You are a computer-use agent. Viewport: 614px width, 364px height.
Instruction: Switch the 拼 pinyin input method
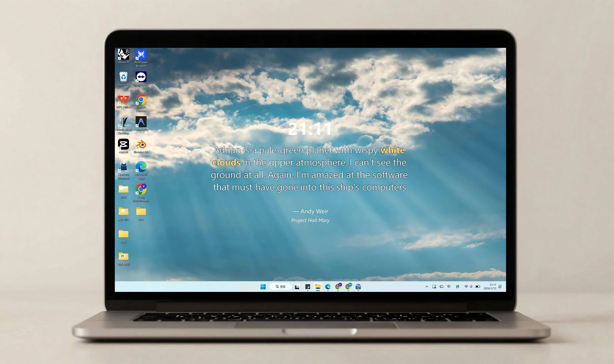457,286
